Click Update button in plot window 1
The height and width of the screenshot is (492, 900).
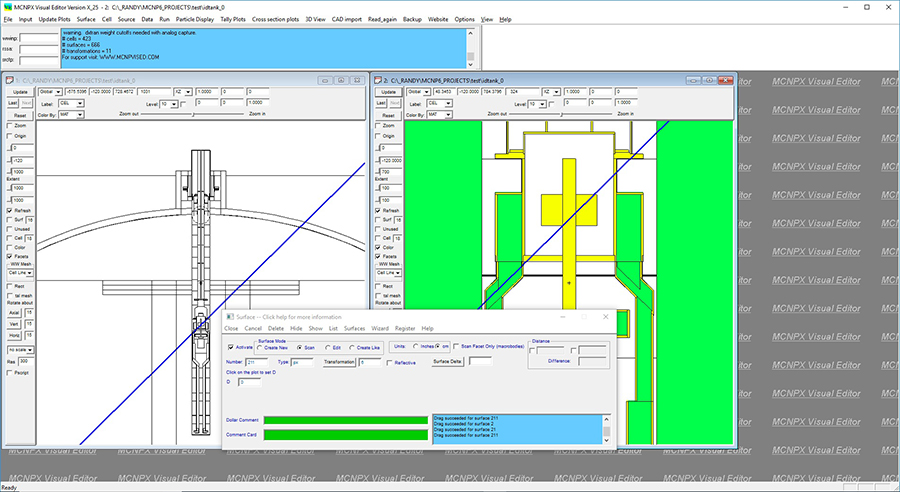pos(20,92)
